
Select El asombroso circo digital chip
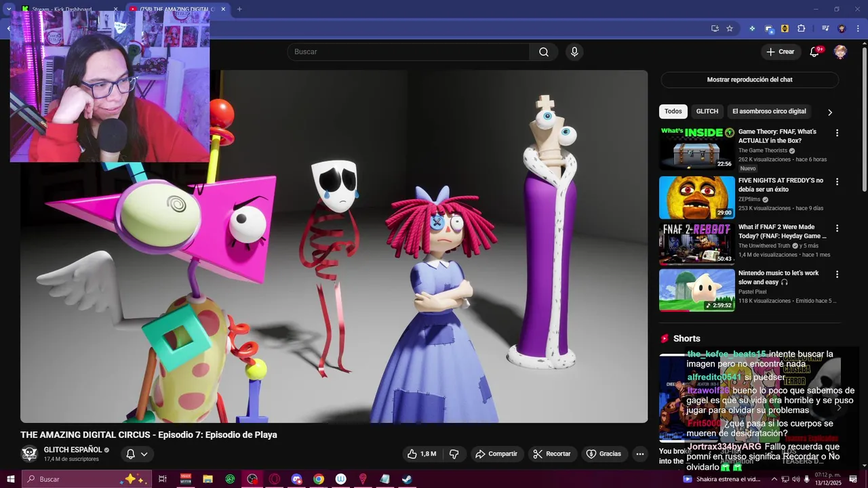[769, 111]
